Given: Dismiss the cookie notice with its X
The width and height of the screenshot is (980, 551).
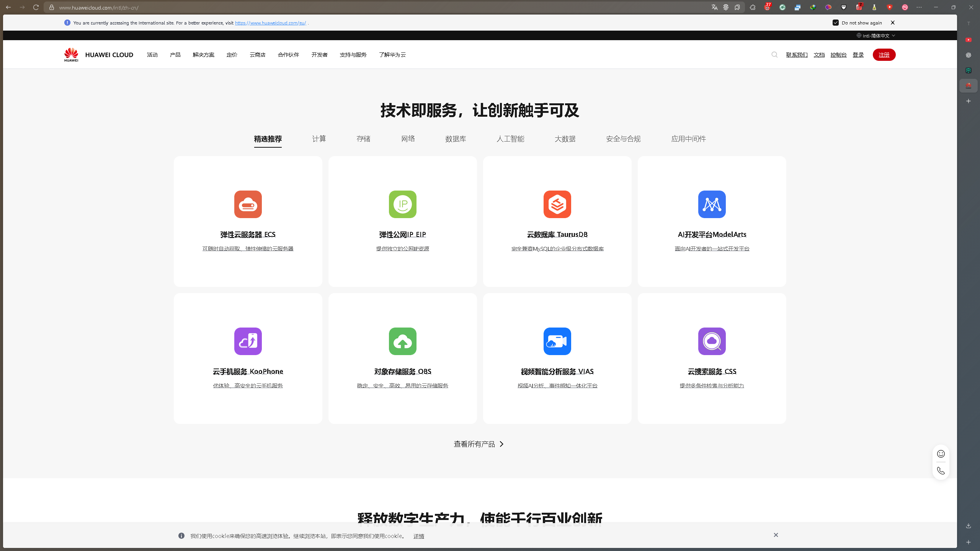Looking at the screenshot, I should coord(776,535).
